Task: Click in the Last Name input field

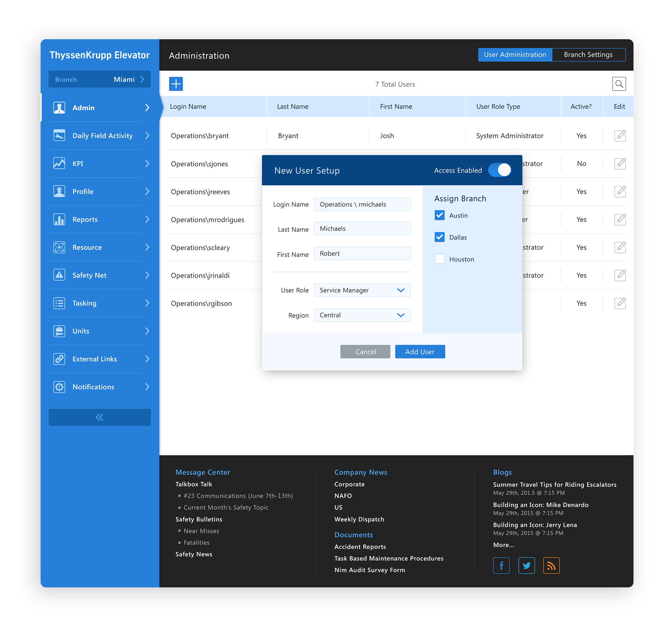Action: point(362,228)
